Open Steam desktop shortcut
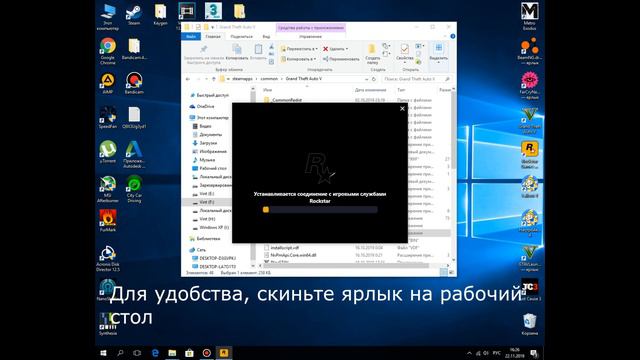Screen dimensions: 640x360 tap(134, 15)
